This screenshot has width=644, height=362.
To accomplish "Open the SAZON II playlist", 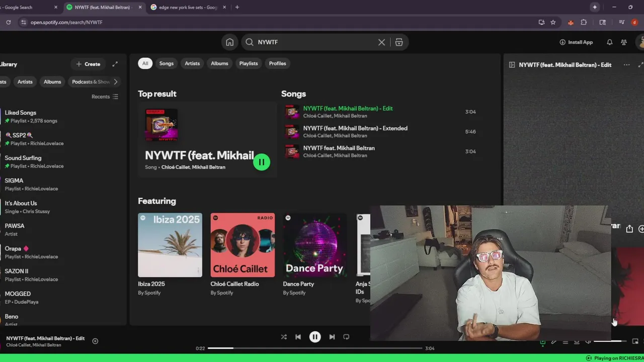I will coord(61,275).
